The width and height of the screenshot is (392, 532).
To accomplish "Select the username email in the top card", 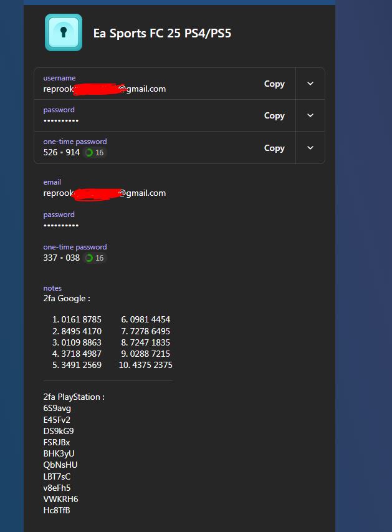I will click(105, 89).
